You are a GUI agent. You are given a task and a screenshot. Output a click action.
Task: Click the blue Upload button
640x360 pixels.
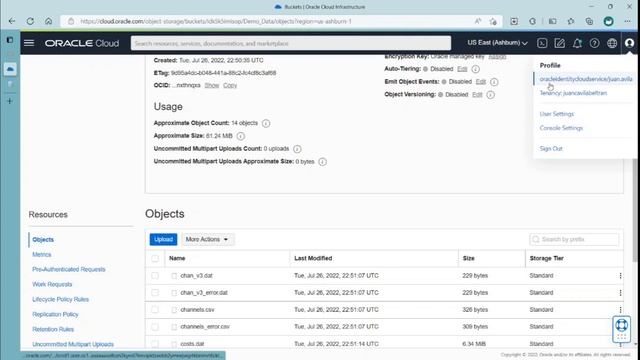tap(163, 239)
